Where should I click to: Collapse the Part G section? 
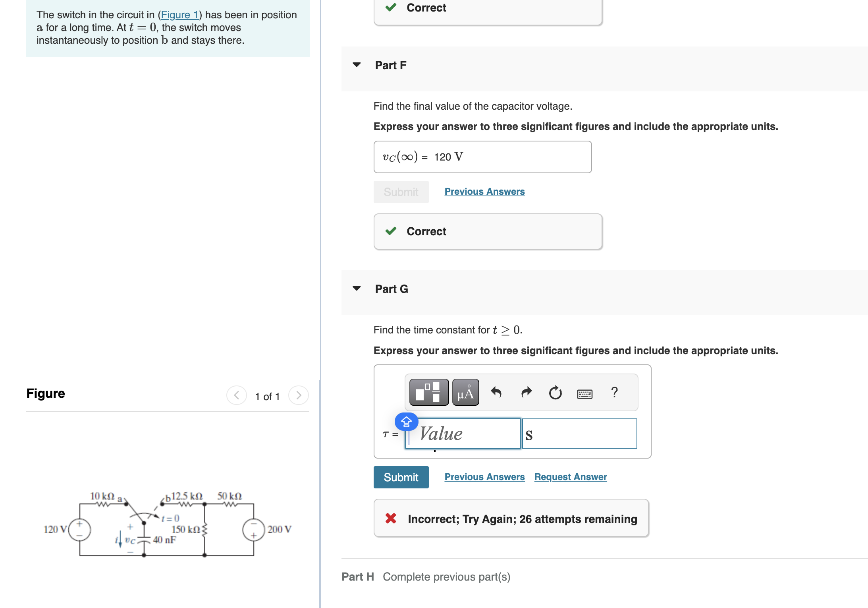[x=357, y=289]
